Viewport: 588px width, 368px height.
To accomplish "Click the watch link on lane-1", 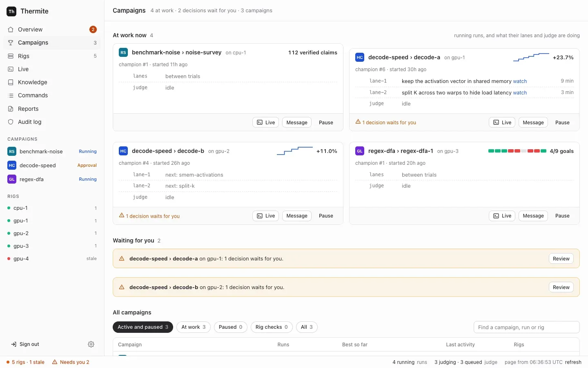I will tap(520, 81).
